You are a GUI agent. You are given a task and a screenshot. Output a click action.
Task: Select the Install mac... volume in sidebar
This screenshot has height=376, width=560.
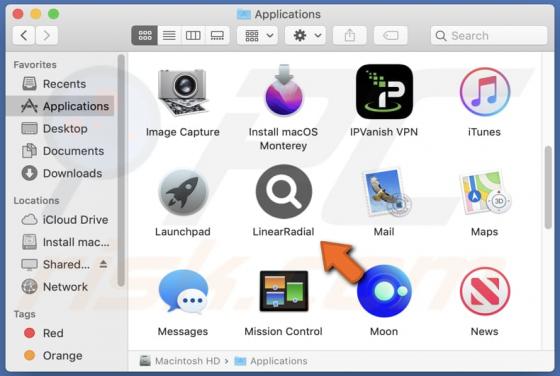pos(61,242)
